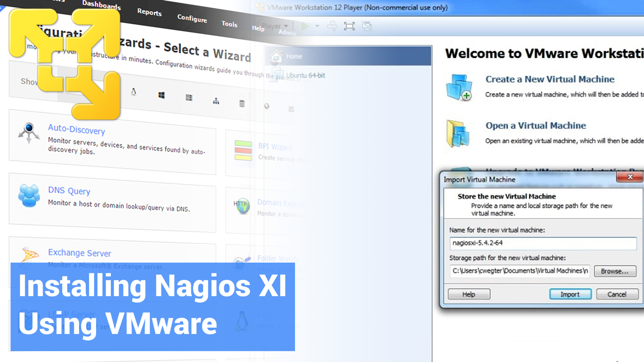The width and height of the screenshot is (644, 362).
Task: Click the Auto-Discovery wizard icon
Action: 29,133
